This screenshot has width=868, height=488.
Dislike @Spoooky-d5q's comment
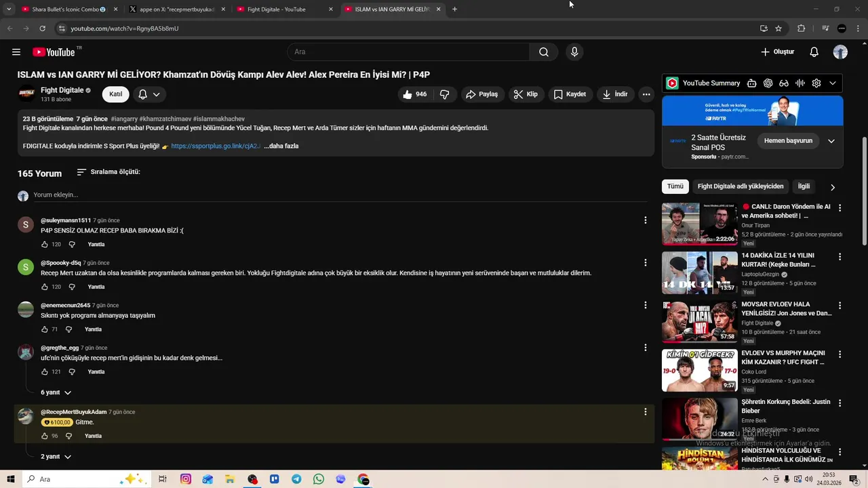72,287
